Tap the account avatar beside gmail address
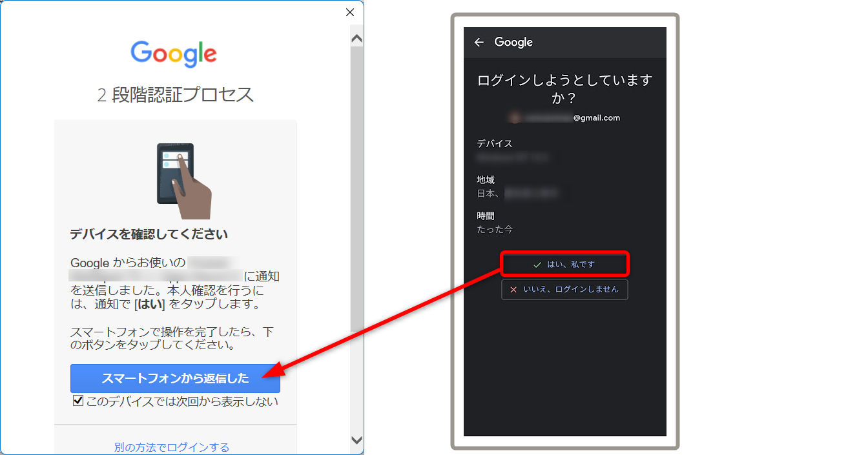 [515, 118]
